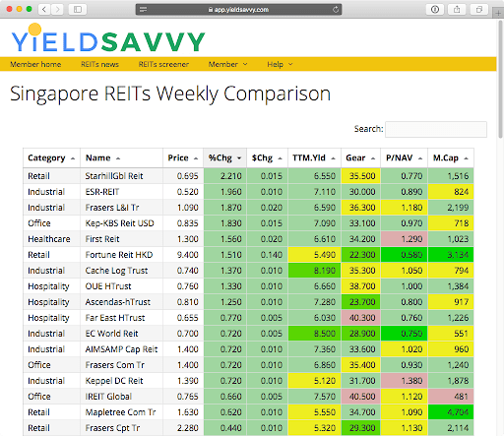Toggle the Safari sidebar button
Screen dimensions: 504x436
(x=78, y=9)
